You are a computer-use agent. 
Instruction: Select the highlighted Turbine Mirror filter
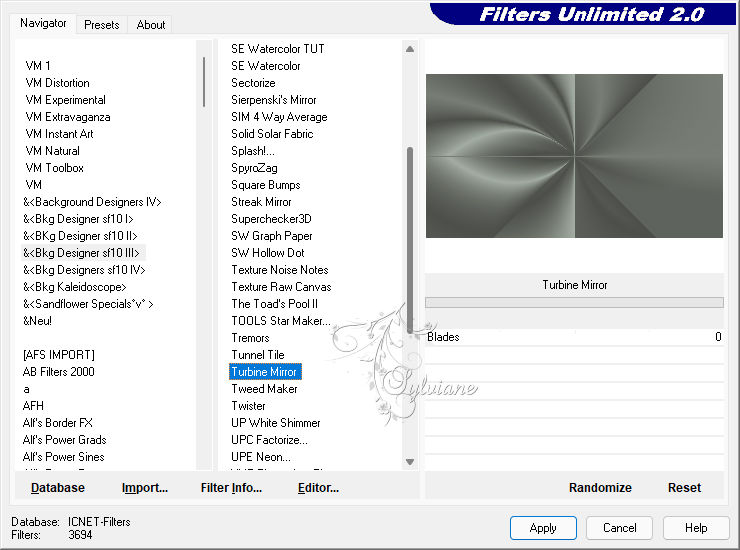(265, 372)
